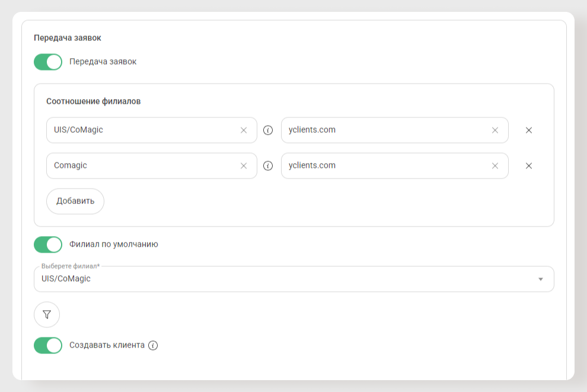Disable the Передача заявок toggle
The width and height of the screenshot is (587, 392).
(48, 62)
